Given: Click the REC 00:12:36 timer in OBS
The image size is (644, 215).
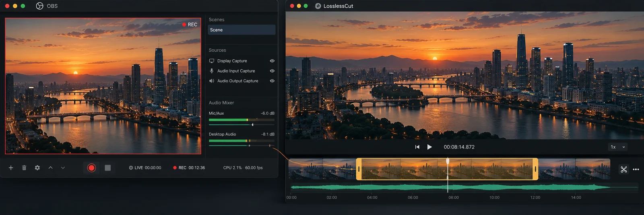Looking at the screenshot, I should 189,168.
